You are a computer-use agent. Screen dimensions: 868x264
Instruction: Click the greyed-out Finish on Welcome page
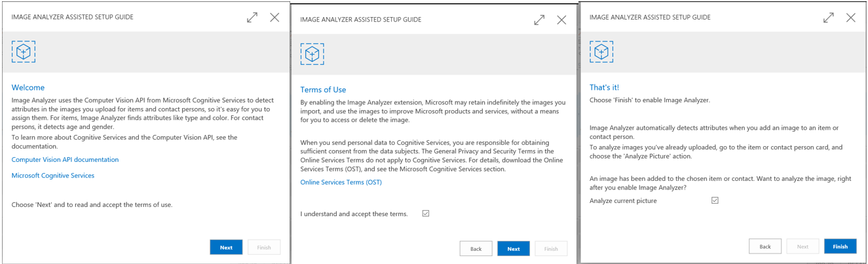(264, 248)
